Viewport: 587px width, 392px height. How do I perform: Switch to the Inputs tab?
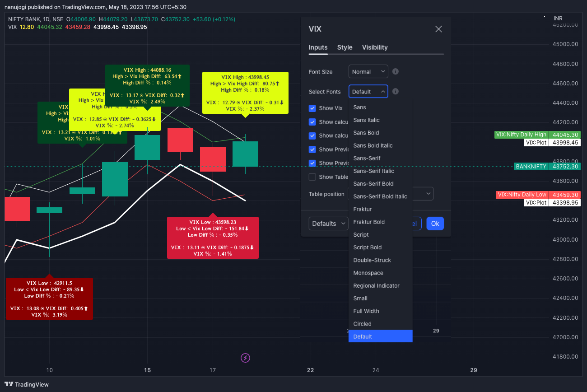(x=318, y=47)
